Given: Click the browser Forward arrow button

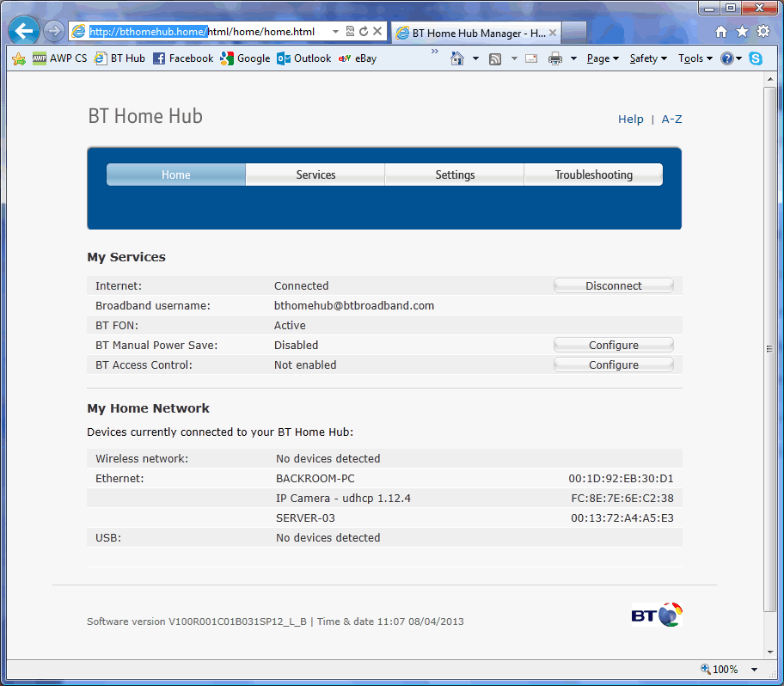Looking at the screenshot, I should click(53, 32).
